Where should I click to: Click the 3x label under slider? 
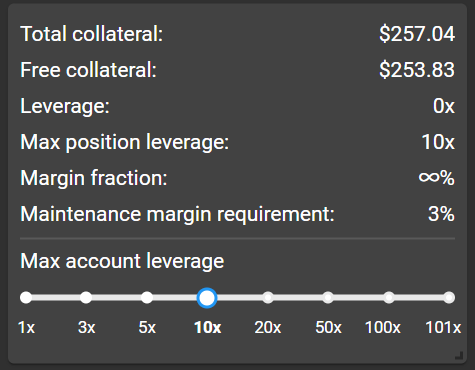click(x=86, y=327)
